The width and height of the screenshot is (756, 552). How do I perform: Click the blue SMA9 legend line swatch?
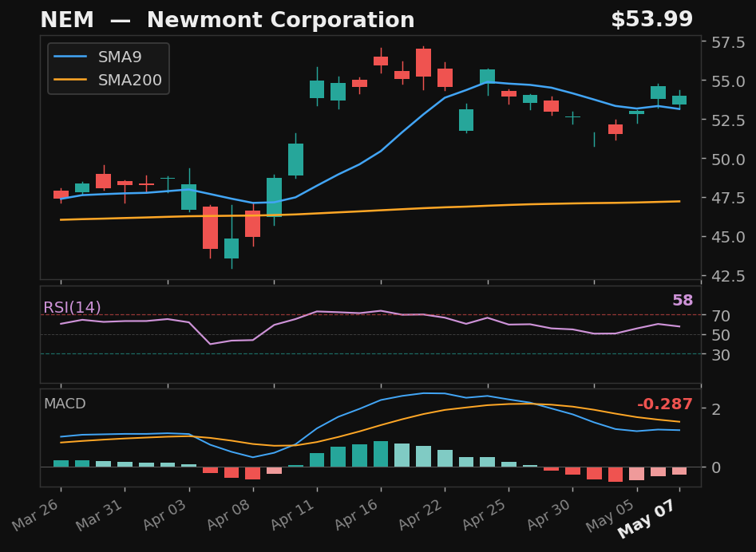70,57
